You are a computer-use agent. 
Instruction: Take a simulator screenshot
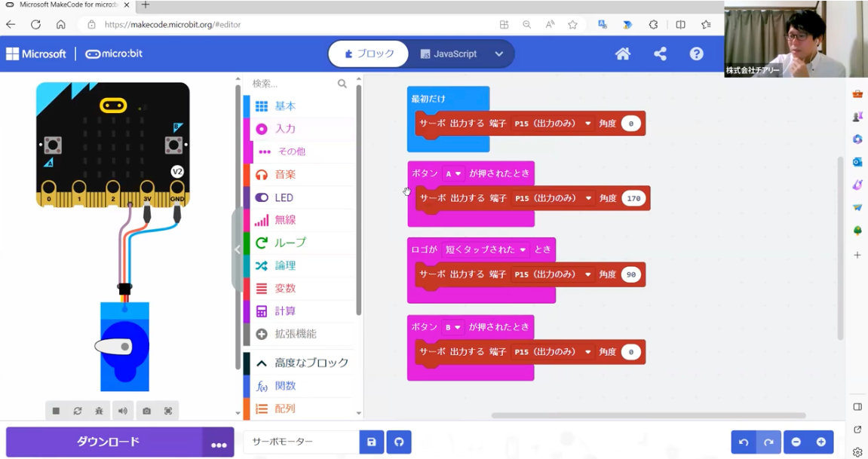click(x=146, y=411)
